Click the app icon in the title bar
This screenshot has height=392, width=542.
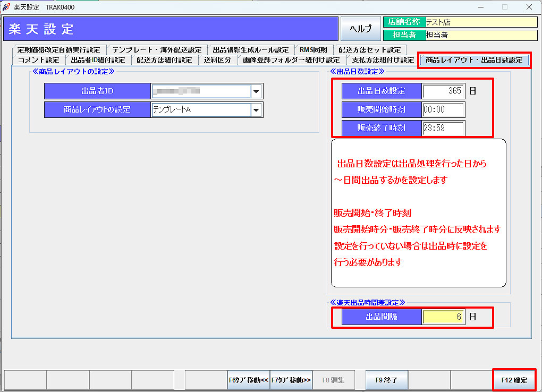tap(6, 7)
